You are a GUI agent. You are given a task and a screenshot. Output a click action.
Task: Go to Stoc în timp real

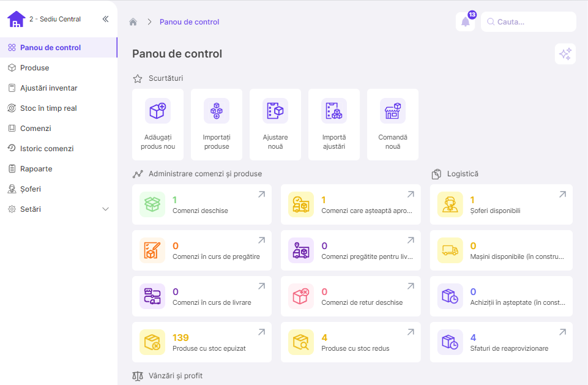click(48, 108)
